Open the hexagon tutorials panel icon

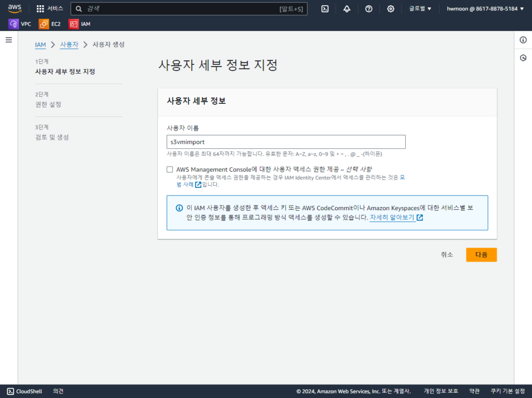[523, 58]
